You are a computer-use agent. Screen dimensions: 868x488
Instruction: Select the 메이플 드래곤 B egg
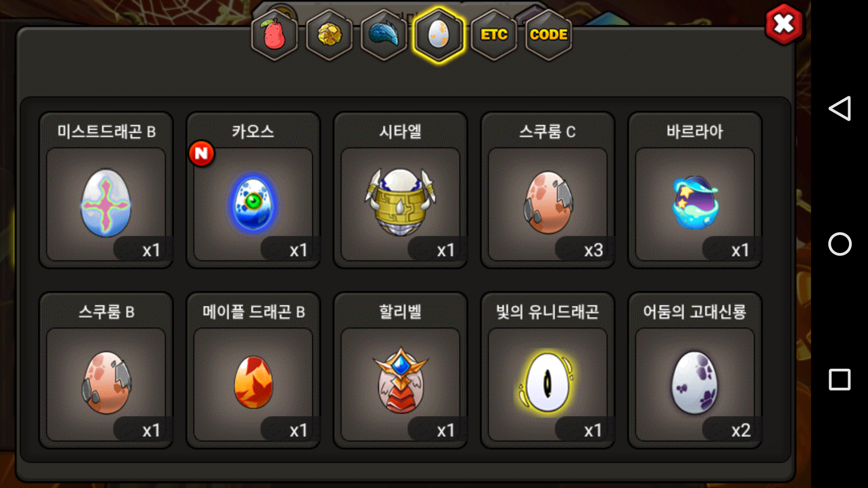(x=253, y=371)
